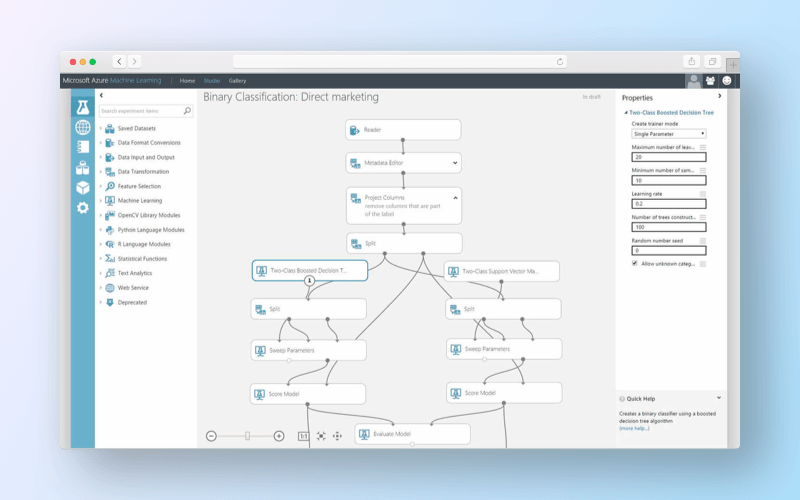Open the Datasets cylinders icon in sidebar

pos(83,167)
